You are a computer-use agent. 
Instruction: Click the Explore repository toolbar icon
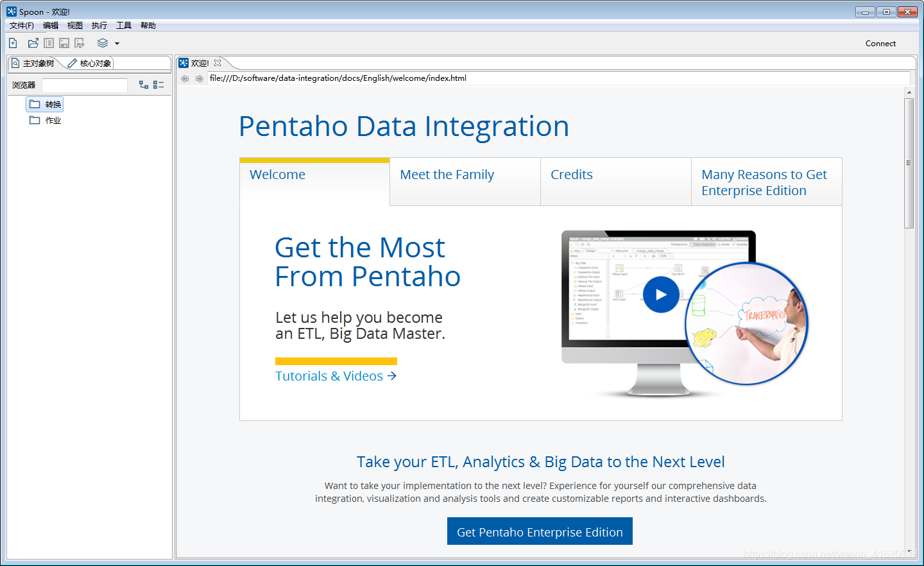[x=49, y=43]
